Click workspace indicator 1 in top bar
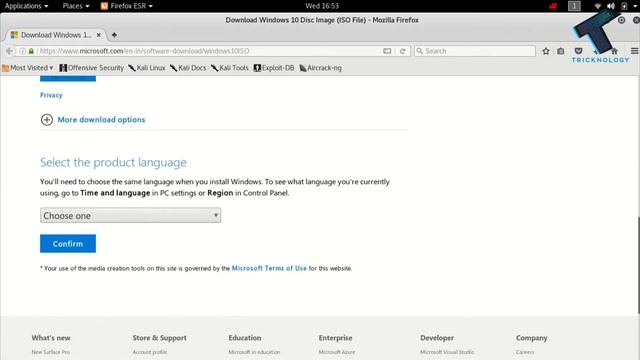This screenshot has height=360, width=640. coord(574,6)
